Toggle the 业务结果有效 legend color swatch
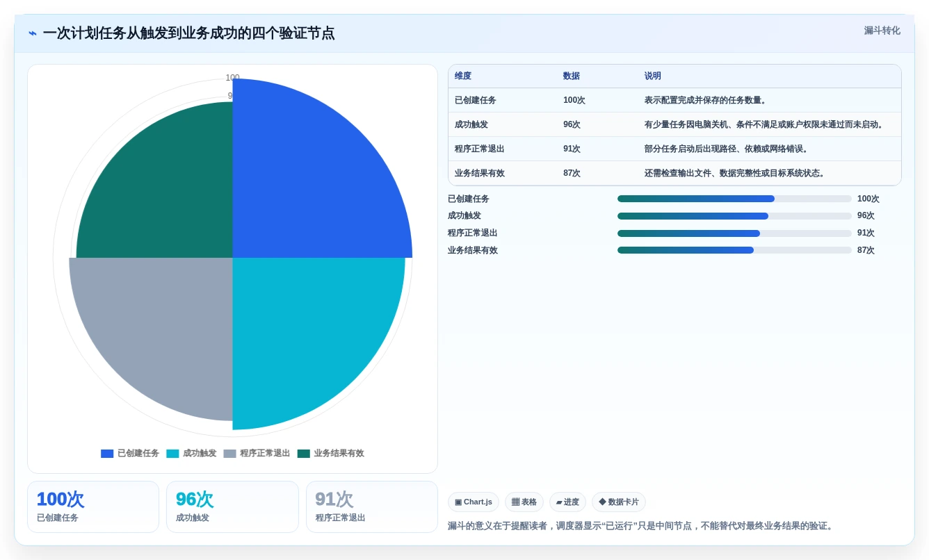929x560 pixels. coord(303,454)
